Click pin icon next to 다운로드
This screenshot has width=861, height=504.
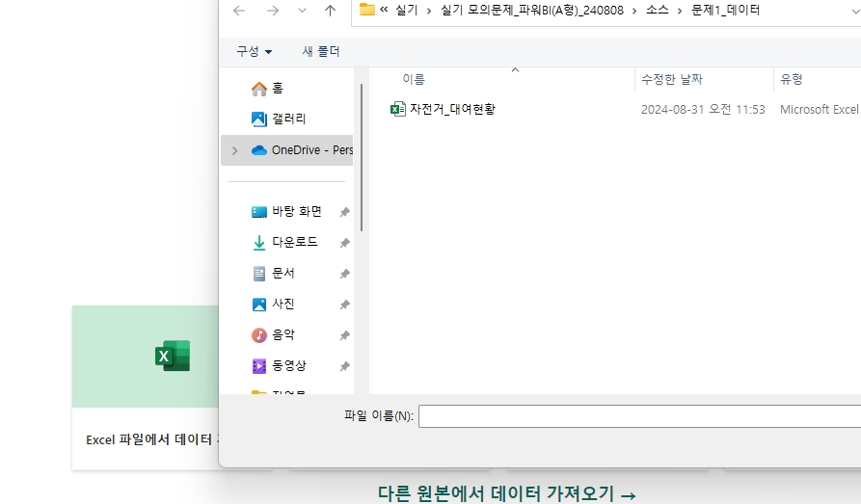click(x=345, y=243)
